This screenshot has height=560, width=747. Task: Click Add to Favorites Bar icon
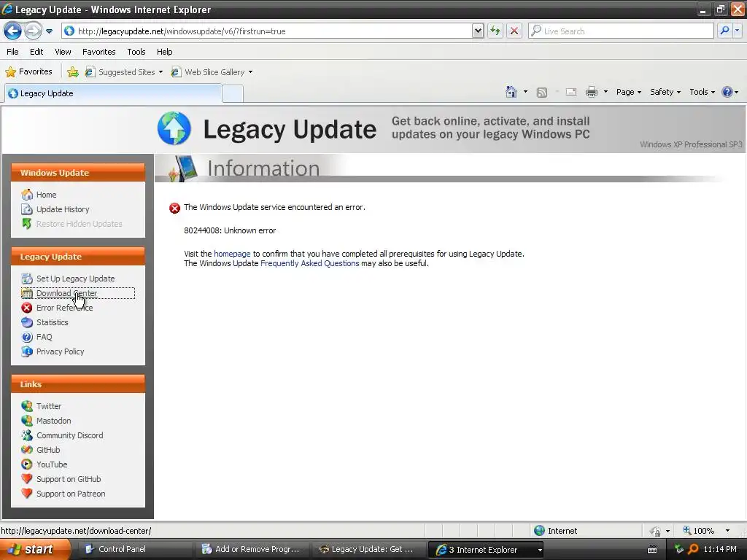pos(73,72)
